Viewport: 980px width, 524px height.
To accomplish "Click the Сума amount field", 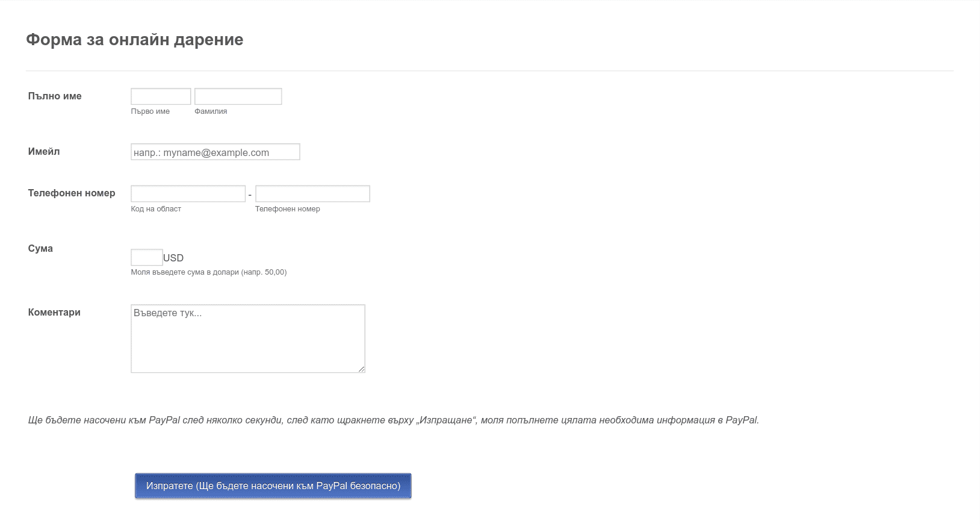I will [147, 257].
